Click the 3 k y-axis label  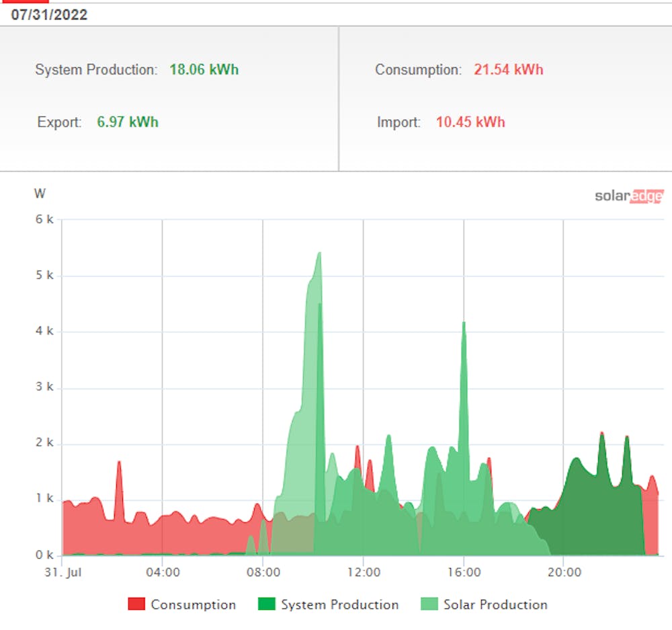44,387
